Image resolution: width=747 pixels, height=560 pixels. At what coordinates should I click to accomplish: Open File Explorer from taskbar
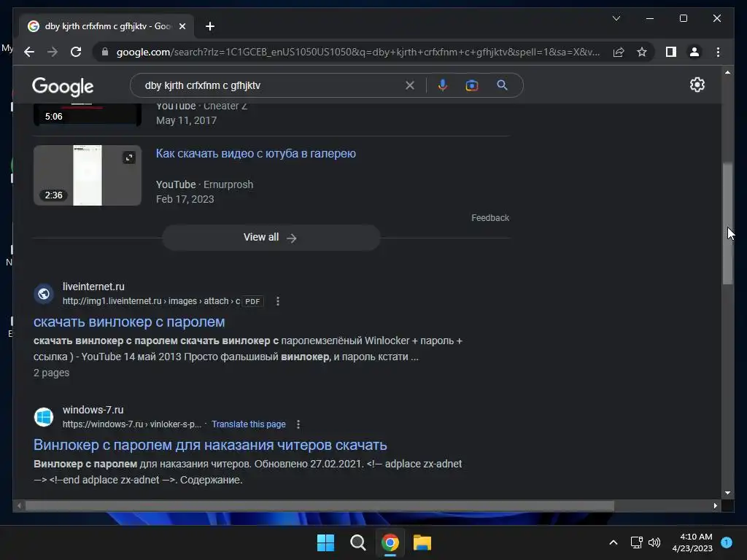(422, 542)
